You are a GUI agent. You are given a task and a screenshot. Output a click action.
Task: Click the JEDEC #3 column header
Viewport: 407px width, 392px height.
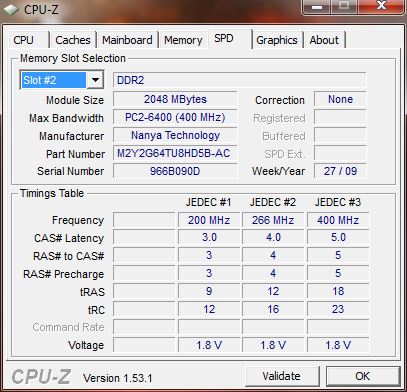[338, 202]
